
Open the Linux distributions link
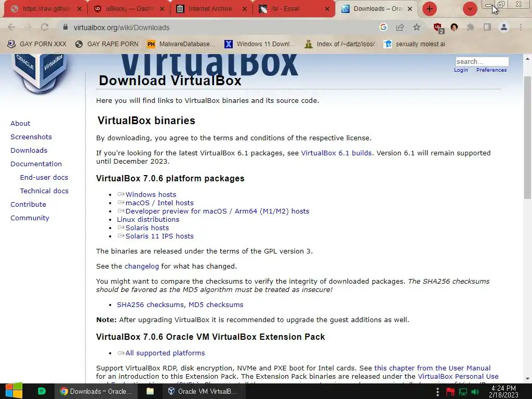(148, 220)
